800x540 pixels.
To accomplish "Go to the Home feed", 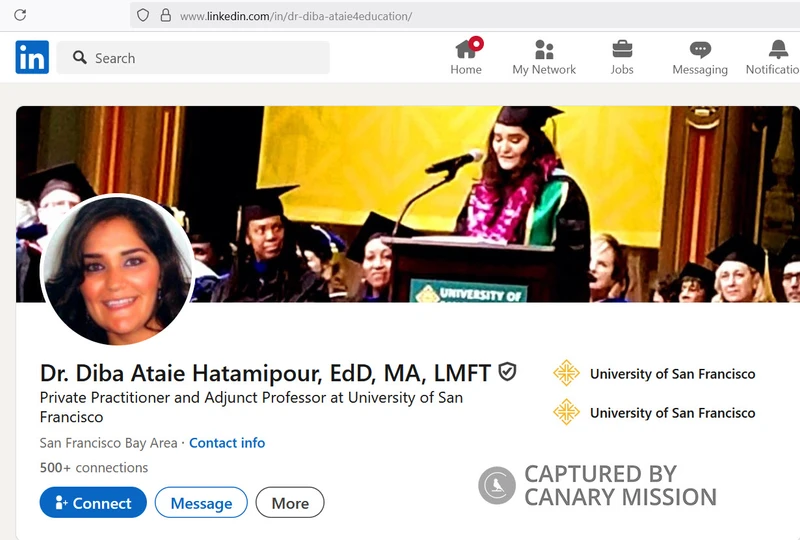I will [x=466, y=57].
